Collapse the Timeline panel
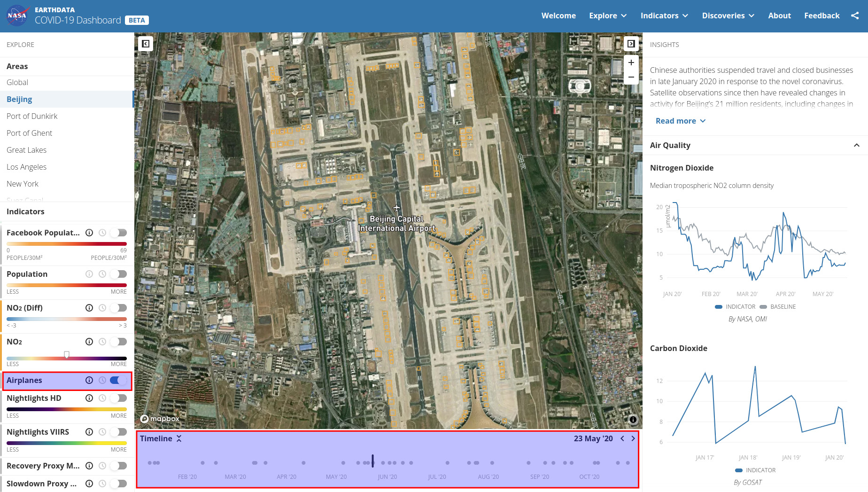The width and height of the screenshot is (868, 492). [x=179, y=438]
